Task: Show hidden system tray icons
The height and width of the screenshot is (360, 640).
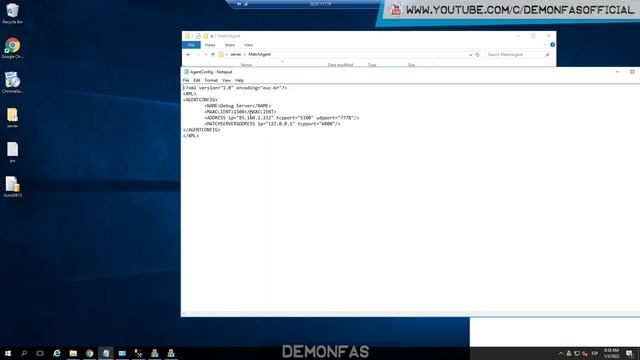Action: tap(560, 353)
